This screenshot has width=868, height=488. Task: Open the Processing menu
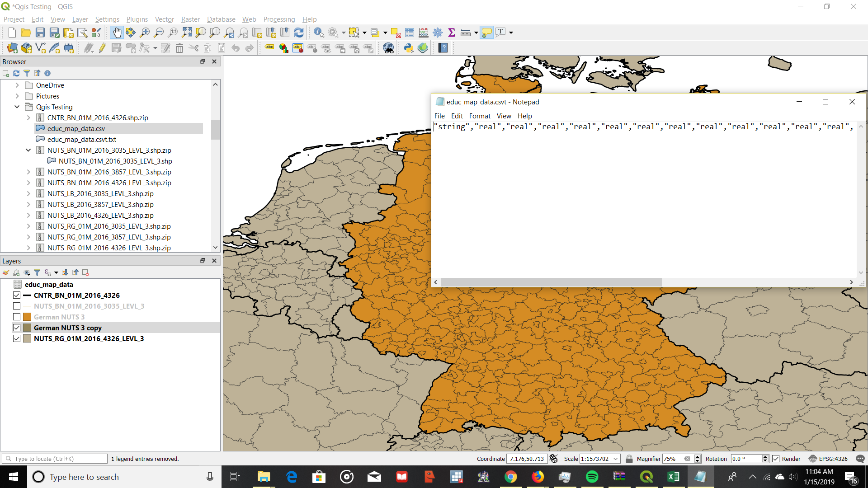pos(279,19)
